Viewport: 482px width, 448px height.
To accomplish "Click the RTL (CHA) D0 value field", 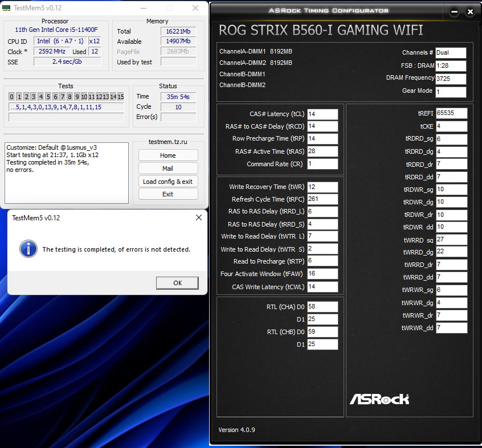I will [x=322, y=306].
